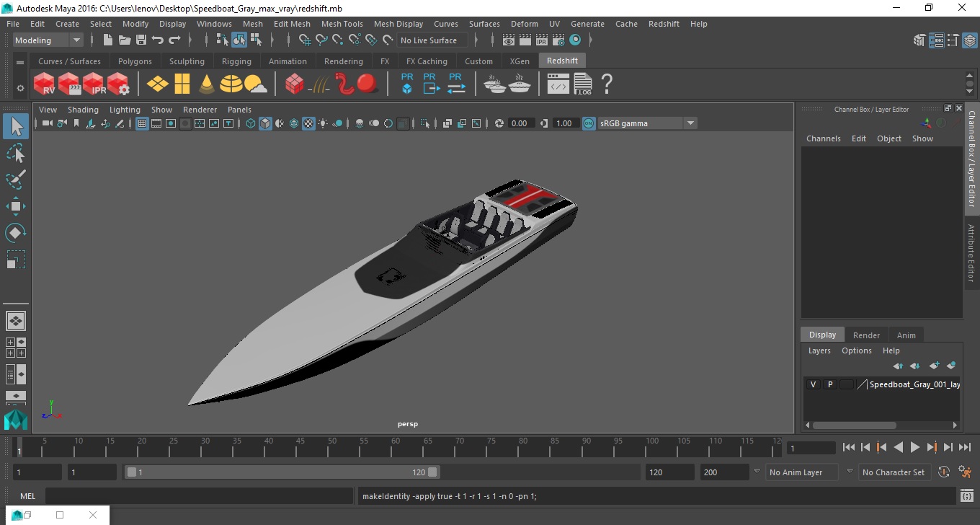Step forward to next key
Image resolution: width=980 pixels, height=525 pixels.
[x=932, y=447]
